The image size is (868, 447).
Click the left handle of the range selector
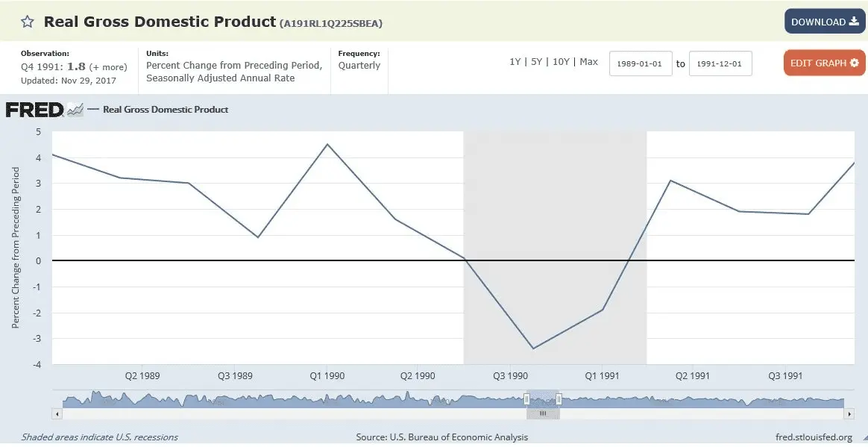pyautogui.click(x=527, y=399)
